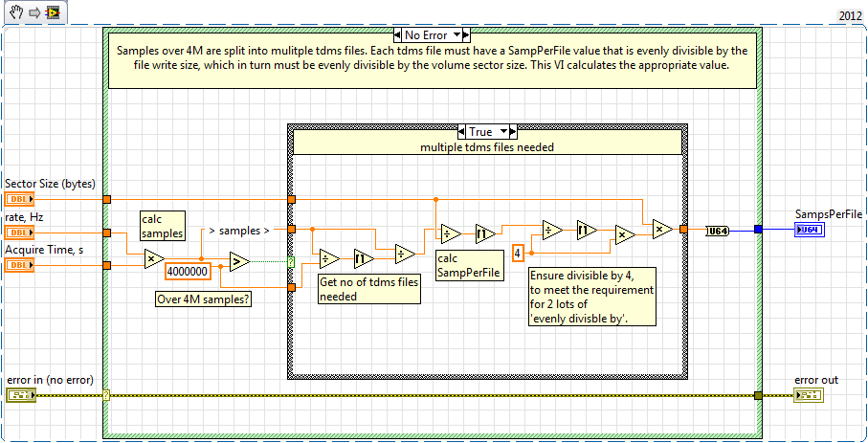This screenshot has width=868, height=443.
Task: Click the 'error out' label
Action: click(816, 380)
